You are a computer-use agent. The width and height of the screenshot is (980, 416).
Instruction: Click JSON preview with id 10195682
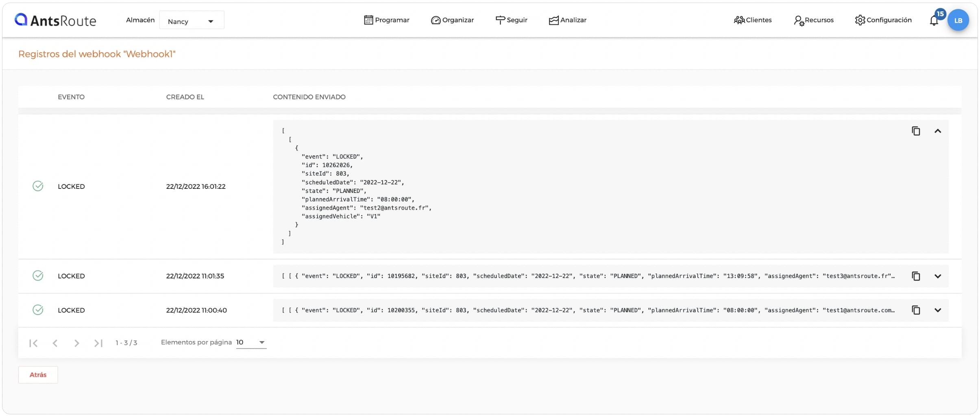(588, 276)
